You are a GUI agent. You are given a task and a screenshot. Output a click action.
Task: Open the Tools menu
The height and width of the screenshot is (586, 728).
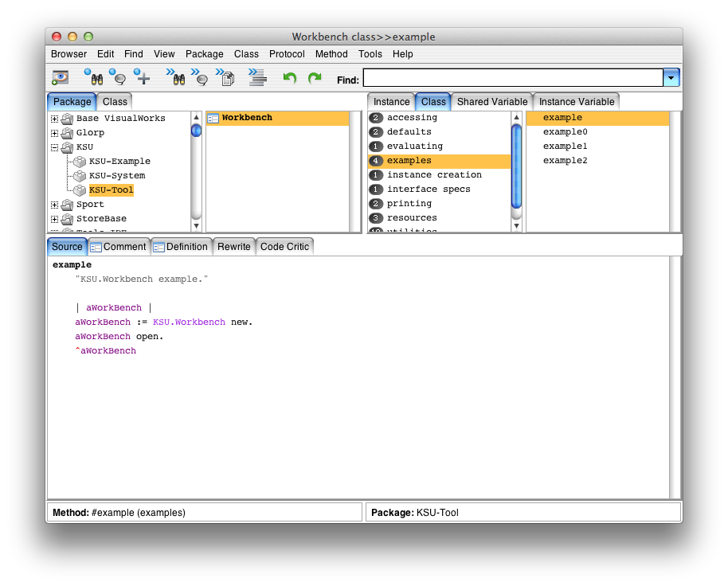370,54
